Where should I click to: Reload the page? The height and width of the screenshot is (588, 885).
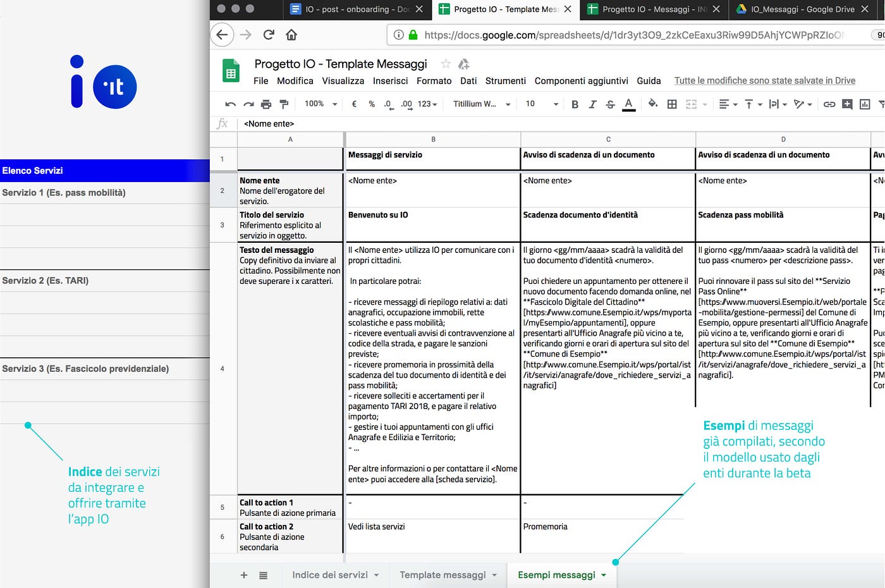[269, 35]
